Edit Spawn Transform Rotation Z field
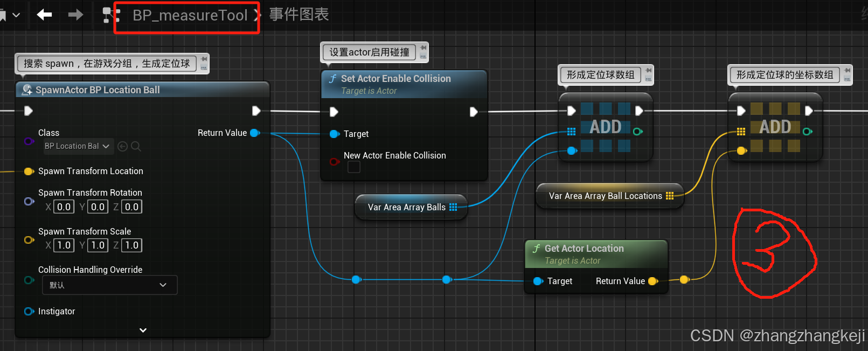Screen dimensions: 868x351 coord(131,207)
